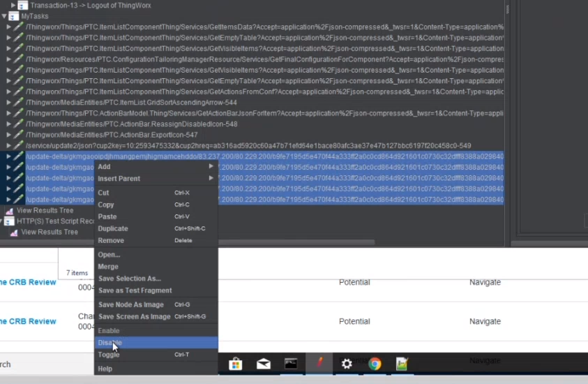Image resolution: width=588 pixels, height=384 pixels.
Task: Click the sampler icon beside GridSortAscendingArrow-544 request
Action: (x=18, y=103)
